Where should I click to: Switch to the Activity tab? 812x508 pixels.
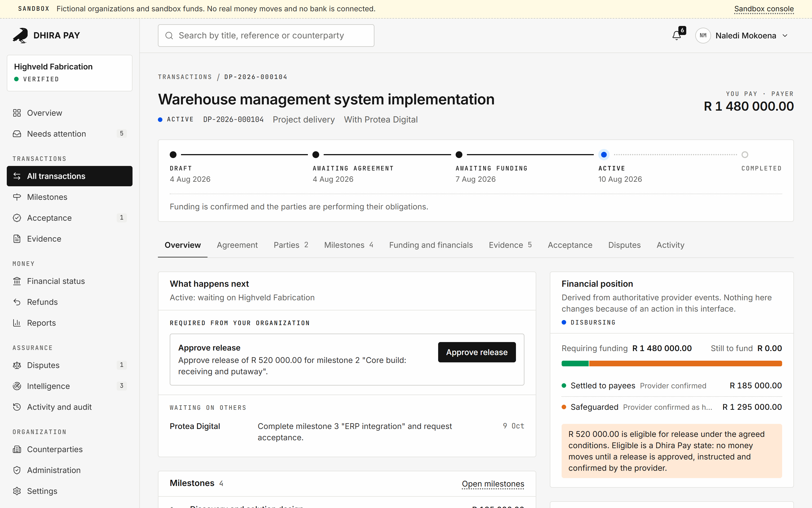pyautogui.click(x=670, y=245)
